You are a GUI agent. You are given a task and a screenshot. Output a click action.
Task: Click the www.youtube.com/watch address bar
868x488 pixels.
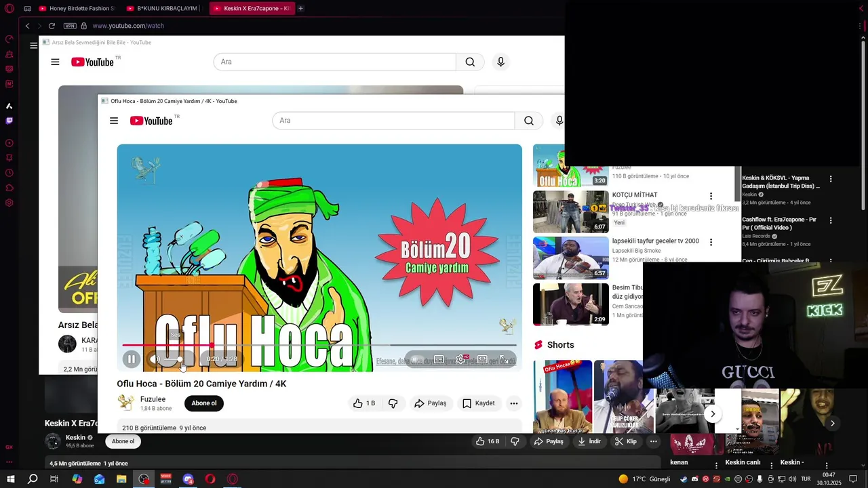pyautogui.click(x=128, y=26)
